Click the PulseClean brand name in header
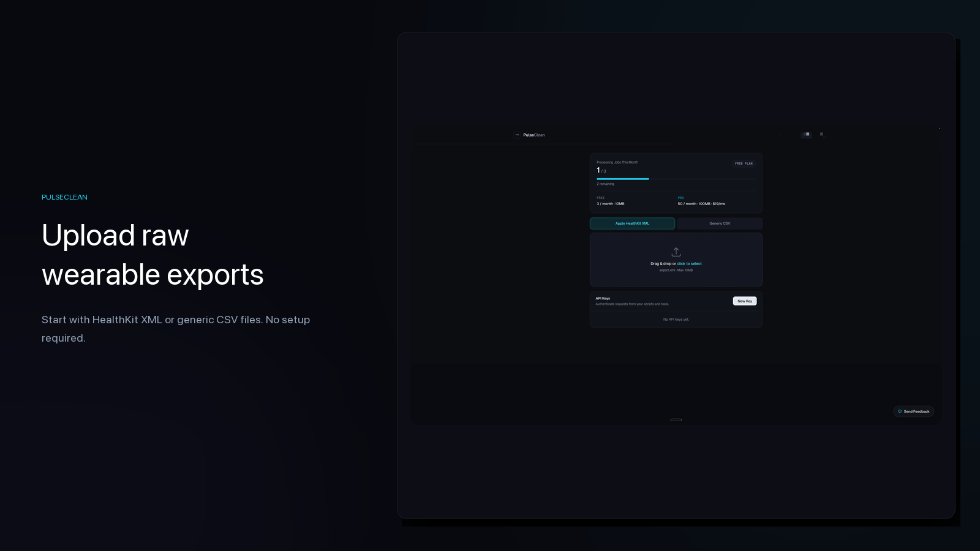Viewport: 980px width, 551px height. click(x=534, y=135)
